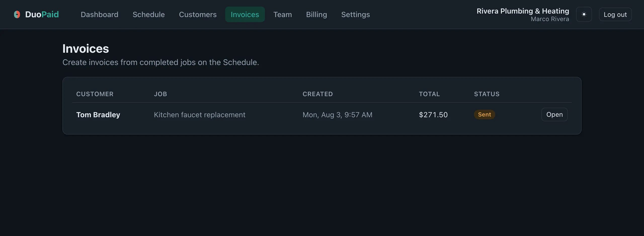This screenshot has width=644, height=236.
Task: Click the DuoPaid brand name
Action: [x=42, y=14]
